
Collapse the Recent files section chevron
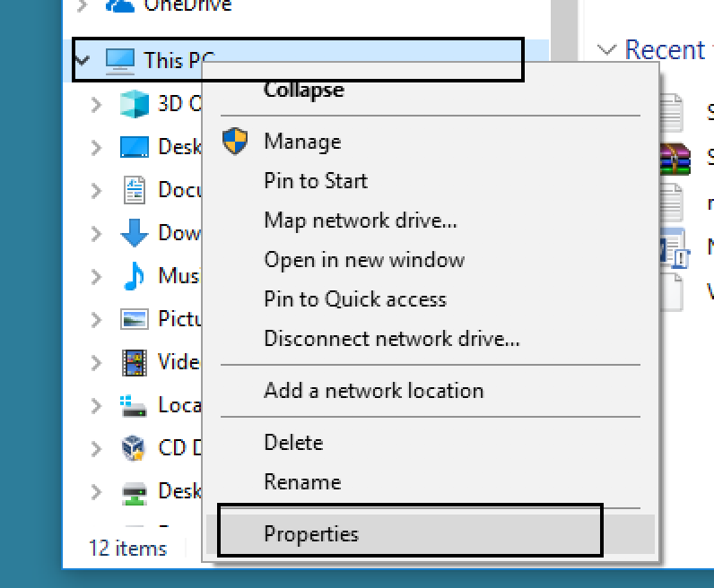607,50
